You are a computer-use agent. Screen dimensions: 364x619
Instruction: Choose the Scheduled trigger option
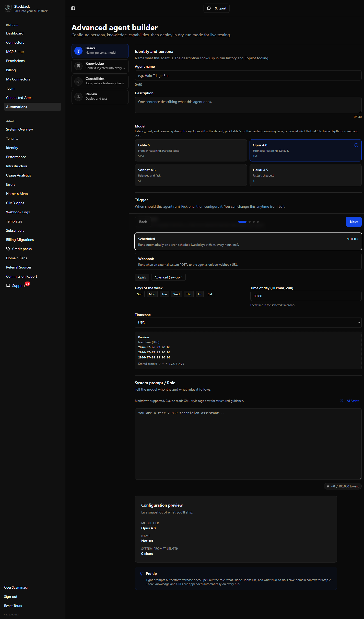(x=248, y=241)
